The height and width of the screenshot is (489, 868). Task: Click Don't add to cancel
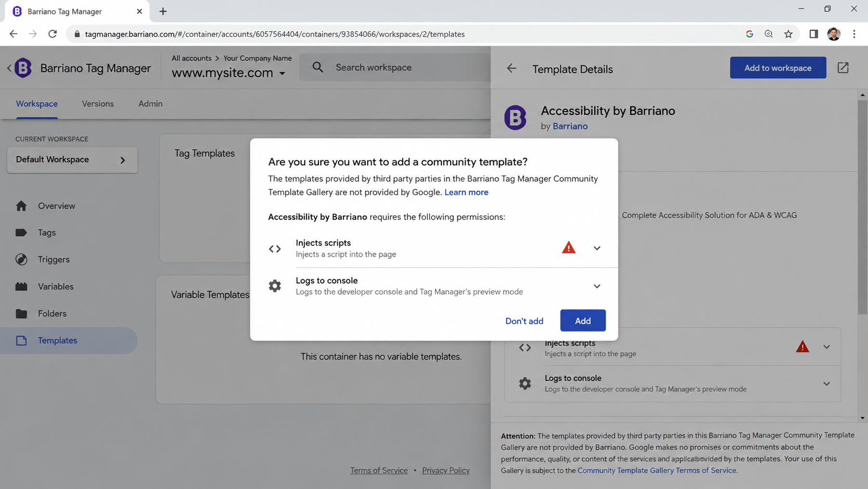click(x=524, y=321)
